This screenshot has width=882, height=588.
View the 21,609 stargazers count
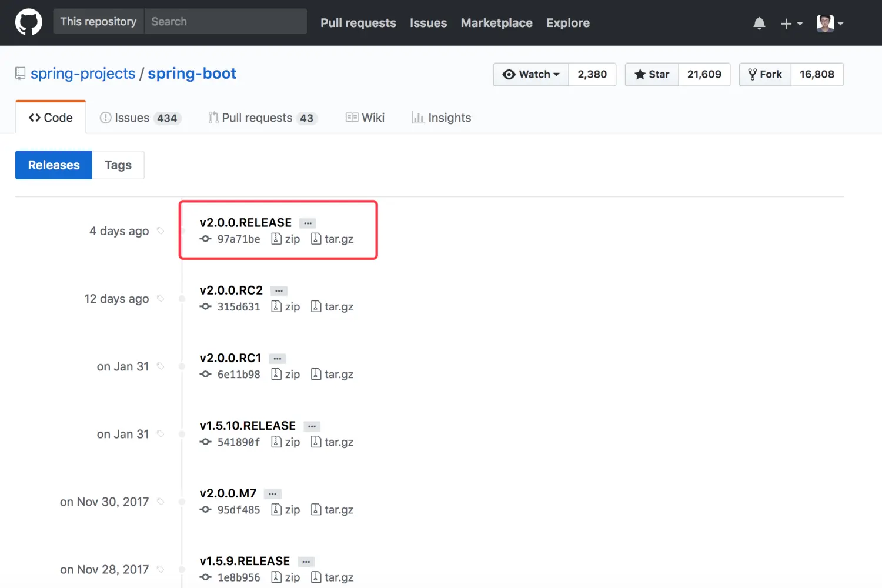704,75
